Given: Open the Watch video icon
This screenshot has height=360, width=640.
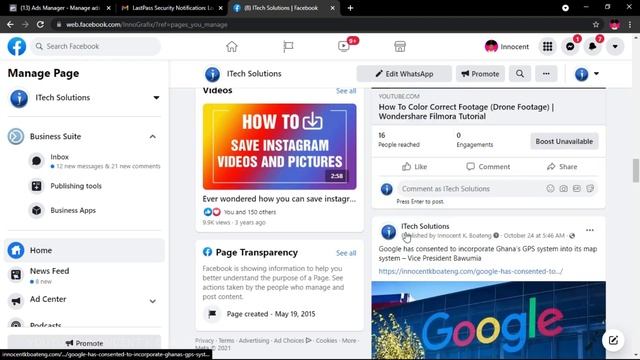Looking at the screenshot, I should click(344, 47).
